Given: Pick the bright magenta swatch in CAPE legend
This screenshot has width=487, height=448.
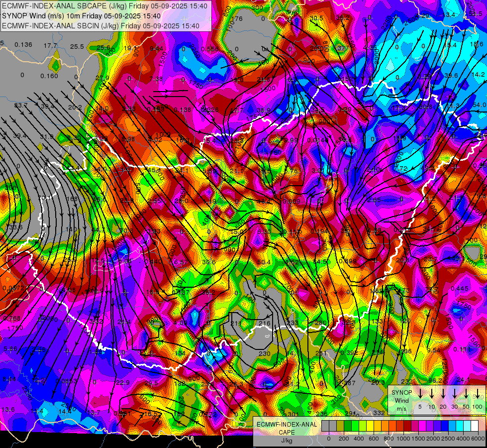Looking at the screenshot, I should coord(422,426).
